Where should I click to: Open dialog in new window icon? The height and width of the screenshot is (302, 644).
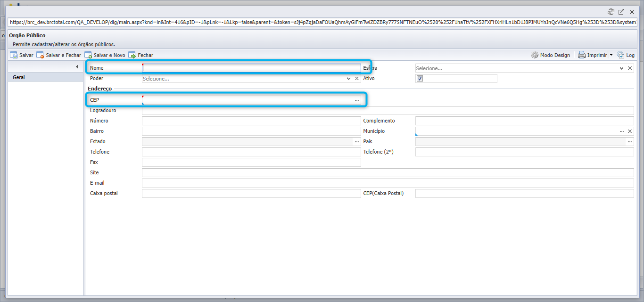(x=621, y=12)
